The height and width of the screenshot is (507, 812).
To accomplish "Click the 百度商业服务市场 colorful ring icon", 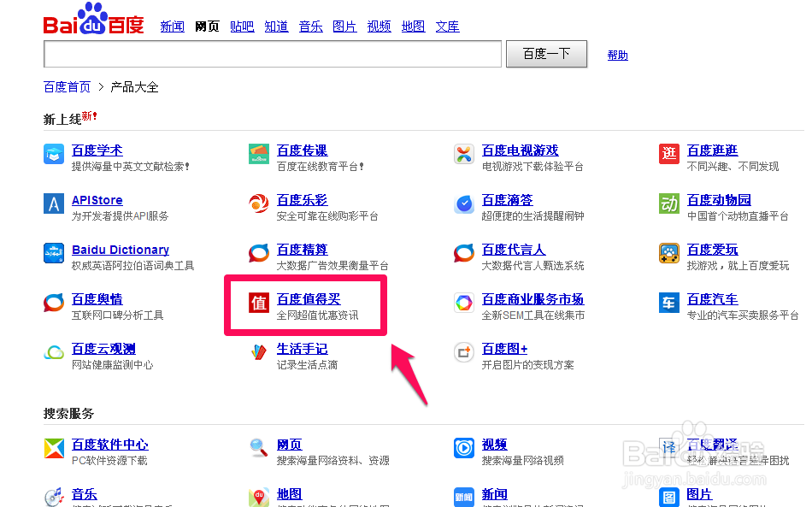I will [x=464, y=303].
